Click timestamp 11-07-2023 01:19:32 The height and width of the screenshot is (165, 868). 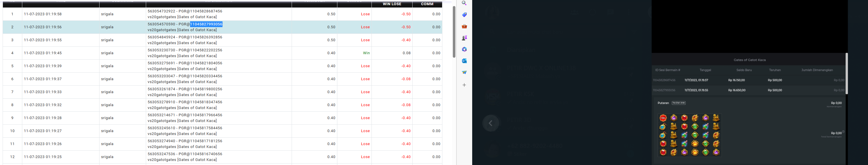pos(43,105)
